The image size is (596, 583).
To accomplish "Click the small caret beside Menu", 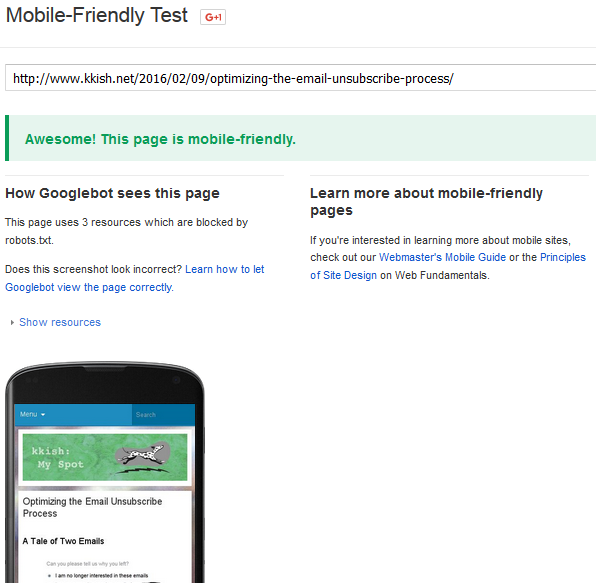I will pos(43,415).
